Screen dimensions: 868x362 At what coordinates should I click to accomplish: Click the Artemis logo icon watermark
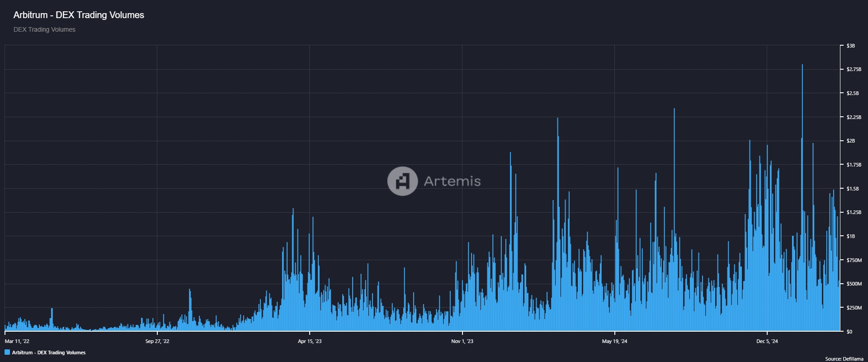tap(402, 181)
